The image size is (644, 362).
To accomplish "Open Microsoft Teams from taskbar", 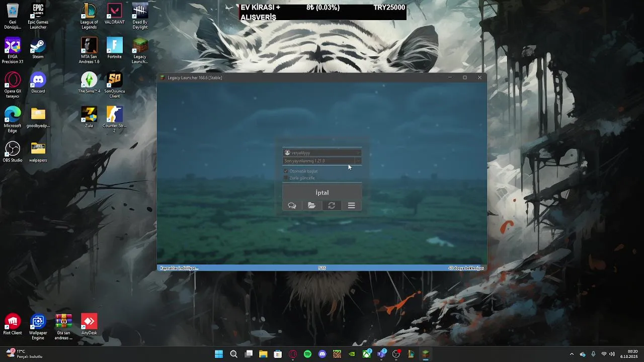I will click(381, 354).
